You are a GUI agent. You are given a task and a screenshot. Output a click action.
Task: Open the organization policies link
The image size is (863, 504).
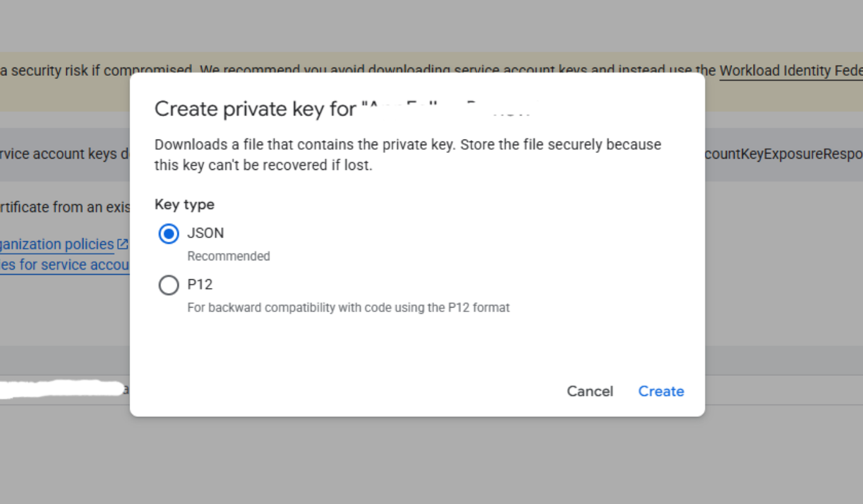57,244
